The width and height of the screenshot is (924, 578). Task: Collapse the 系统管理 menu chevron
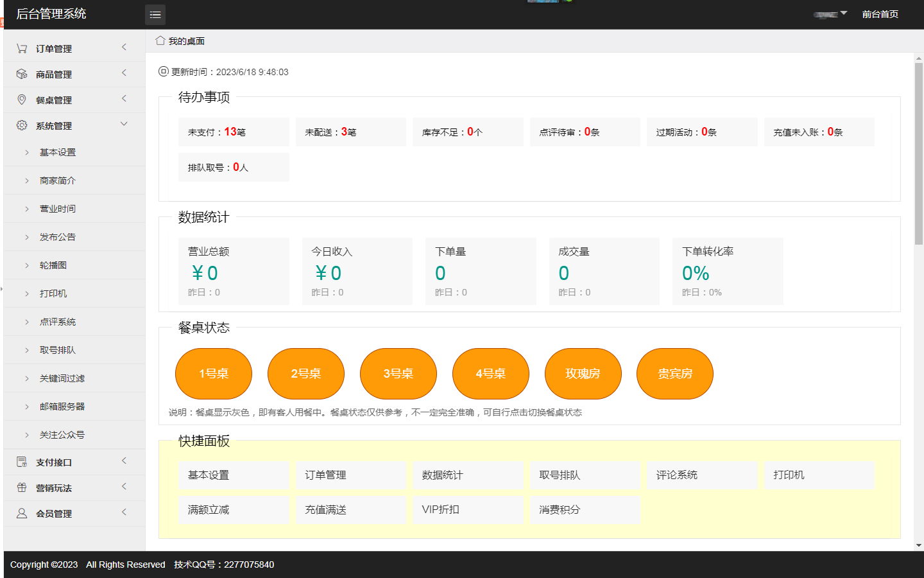[124, 124]
